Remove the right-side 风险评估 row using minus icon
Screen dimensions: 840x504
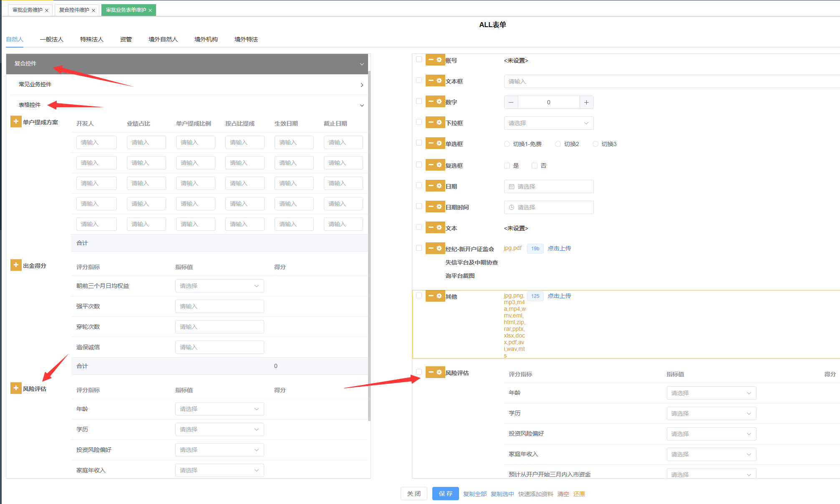[431, 373]
